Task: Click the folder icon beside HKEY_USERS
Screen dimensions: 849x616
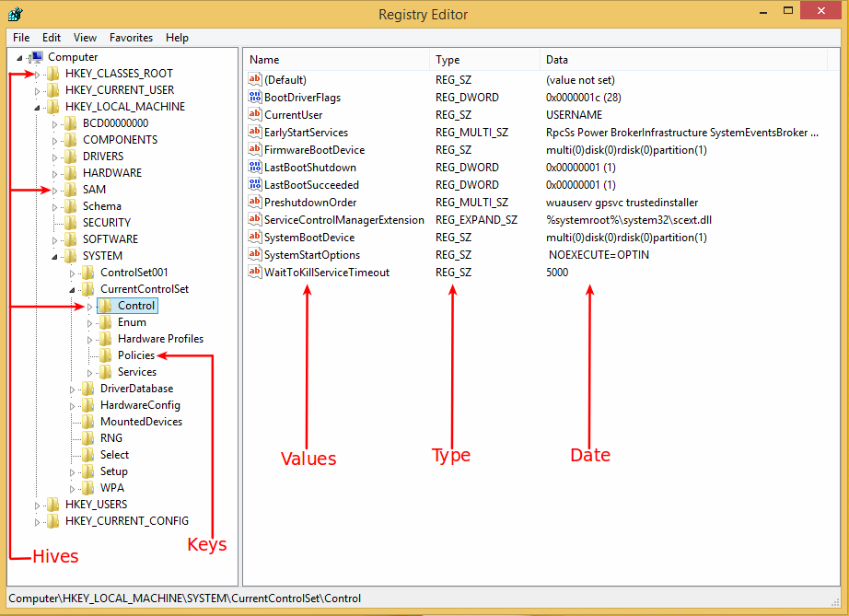Action: click(52, 505)
